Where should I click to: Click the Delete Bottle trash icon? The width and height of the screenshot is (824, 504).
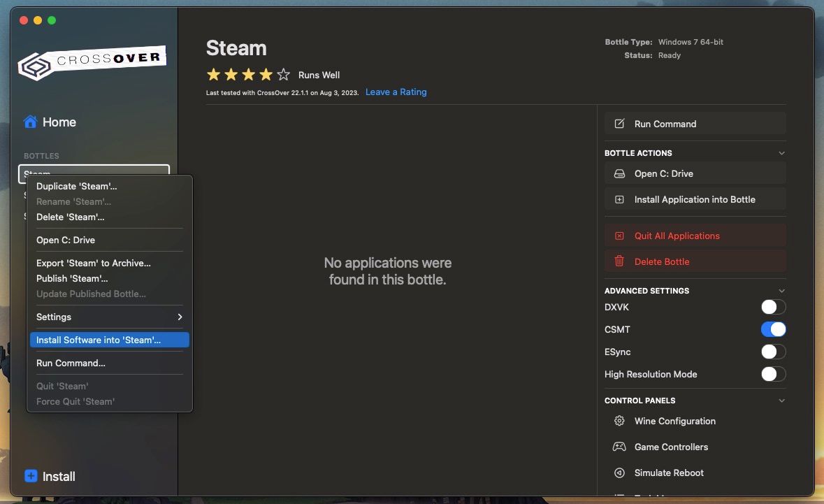pos(620,261)
